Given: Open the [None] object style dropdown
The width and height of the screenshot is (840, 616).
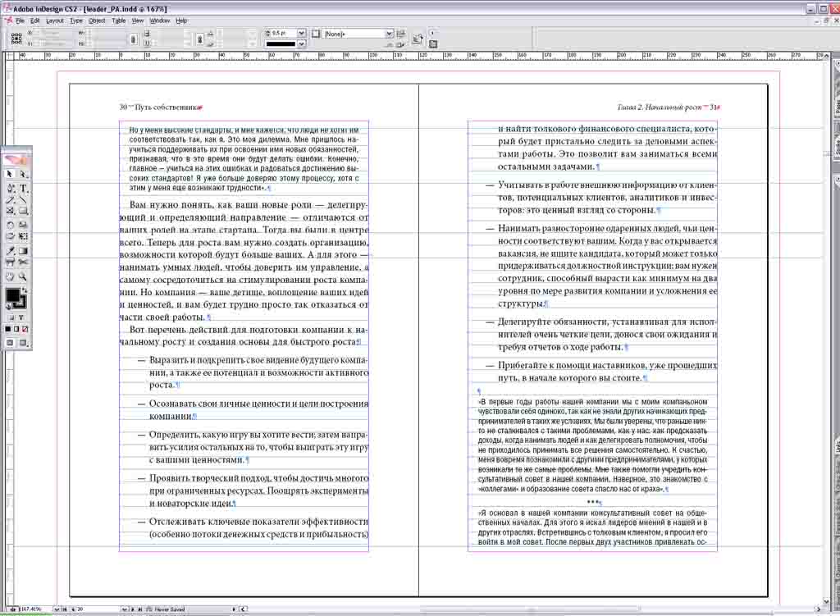Looking at the screenshot, I should click(390, 34).
